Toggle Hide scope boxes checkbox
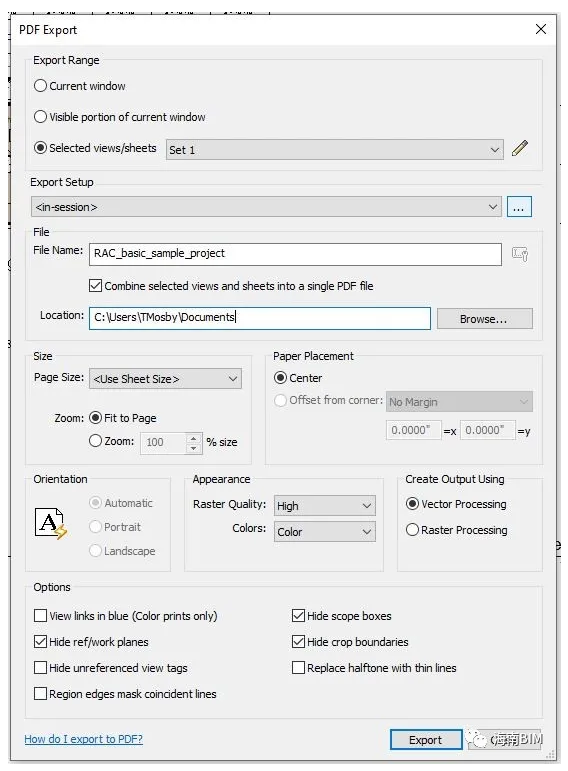The height and width of the screenshot is (771, 568). click(299, 616)
